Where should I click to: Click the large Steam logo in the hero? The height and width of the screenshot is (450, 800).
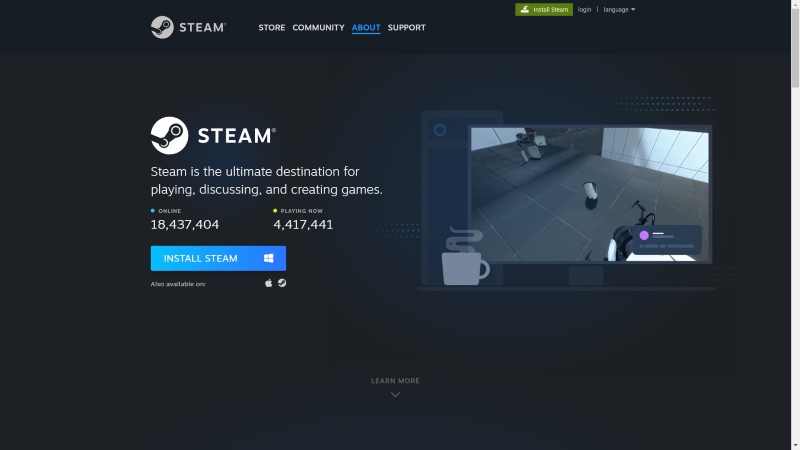coord(213,136)
